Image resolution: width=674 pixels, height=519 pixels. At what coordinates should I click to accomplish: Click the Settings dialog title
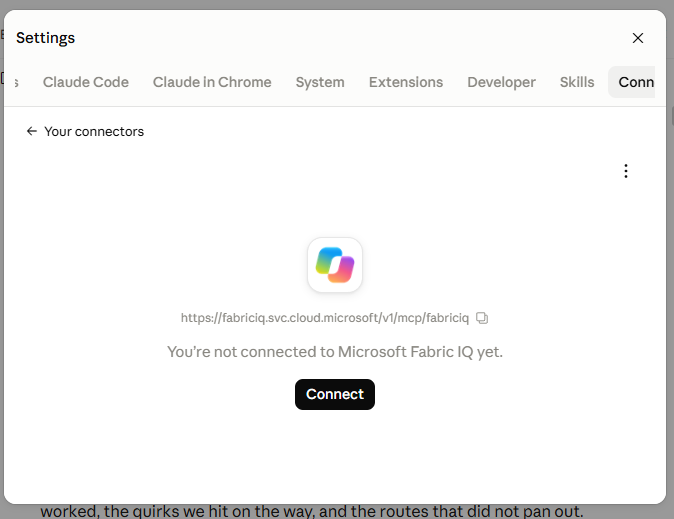[45, 38]
